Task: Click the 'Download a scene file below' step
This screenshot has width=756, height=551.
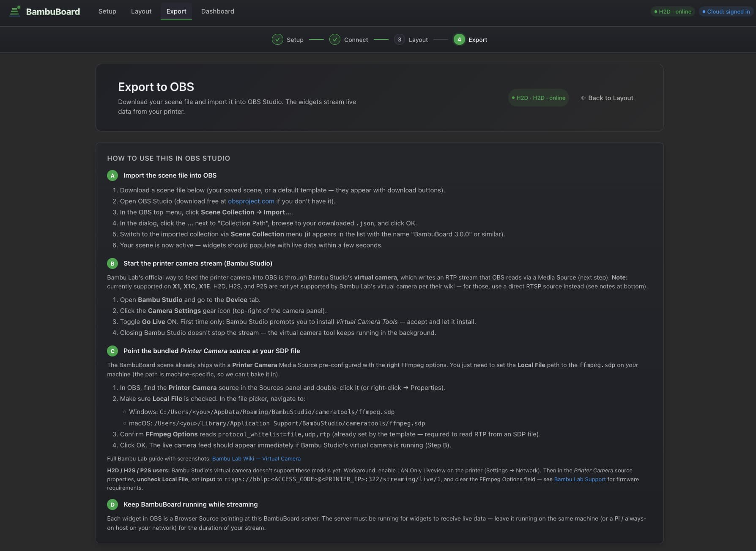Action: pyautogui.click(x=282, y=190)
